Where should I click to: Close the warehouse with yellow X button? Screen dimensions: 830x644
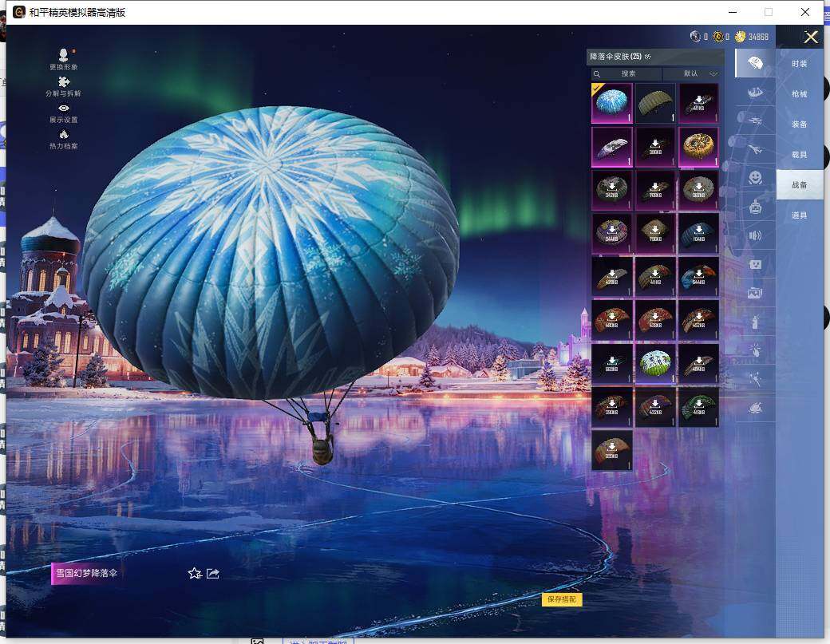pyautogui.click(x=811, y=37)
